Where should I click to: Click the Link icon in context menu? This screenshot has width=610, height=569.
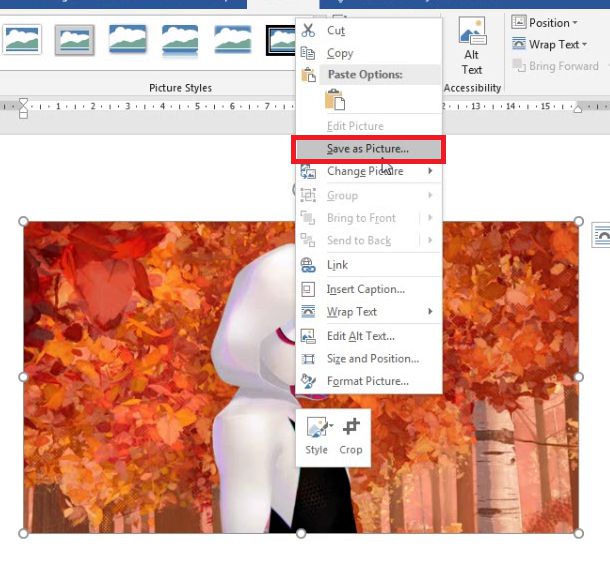[x=308, y=265]
